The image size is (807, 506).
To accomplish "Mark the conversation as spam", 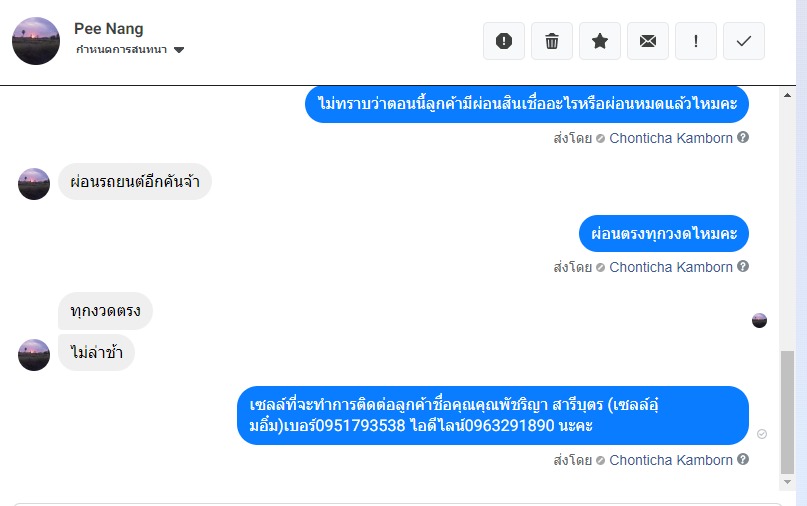I will pyautogui.click(x=504, y=41).
